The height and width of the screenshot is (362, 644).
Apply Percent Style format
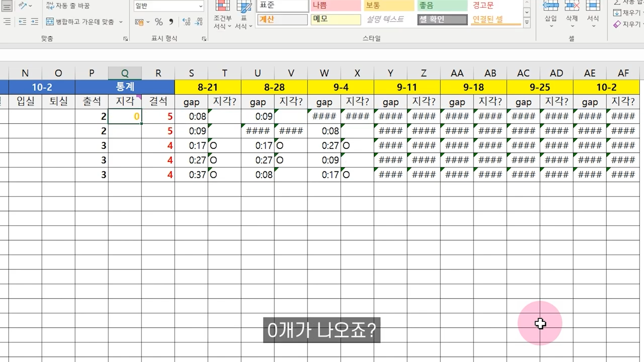tap(158, 22)
